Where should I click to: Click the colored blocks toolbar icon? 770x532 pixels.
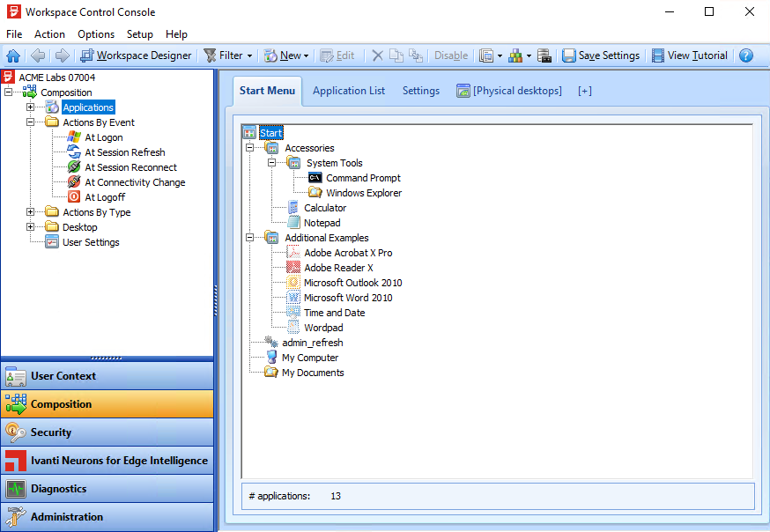click(515, 55)
